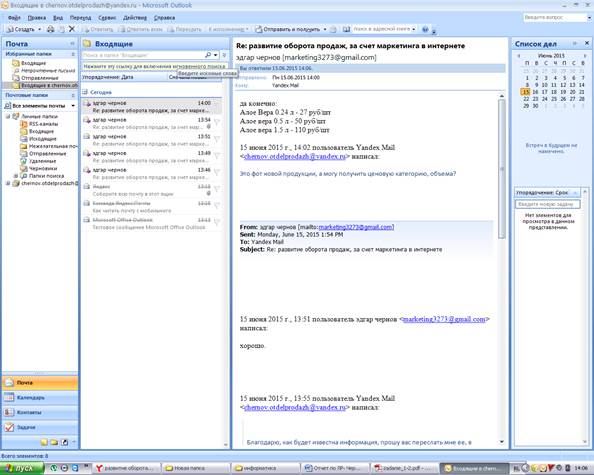This screenshot has width=594, height=475.
Task: Click the magnifier search icon in Входящие
Action: point(208,55)
